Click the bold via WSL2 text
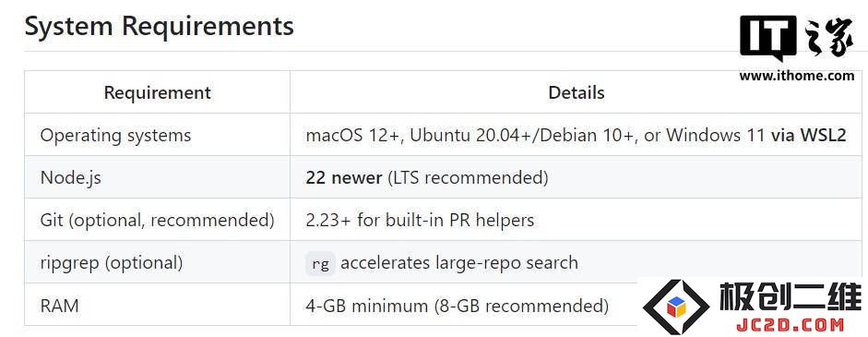The height and width of the screenshot is (337, 868). point(809,135)
